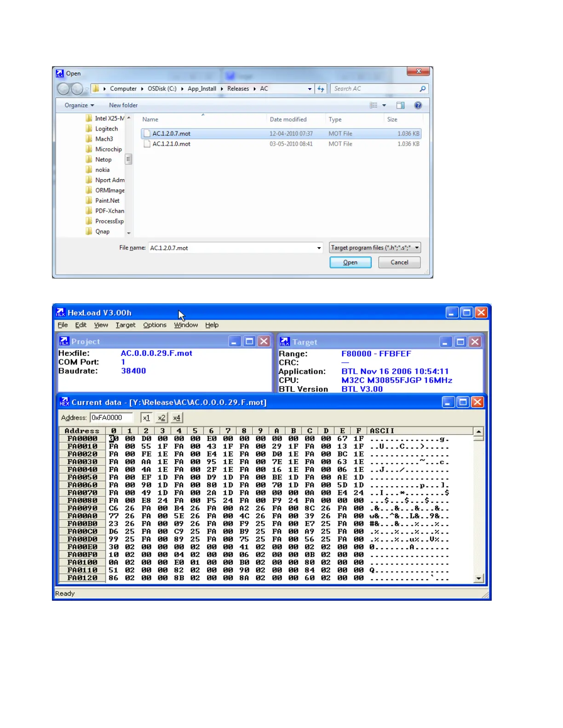Open the Target program files type dropdown

click(417, 248)
